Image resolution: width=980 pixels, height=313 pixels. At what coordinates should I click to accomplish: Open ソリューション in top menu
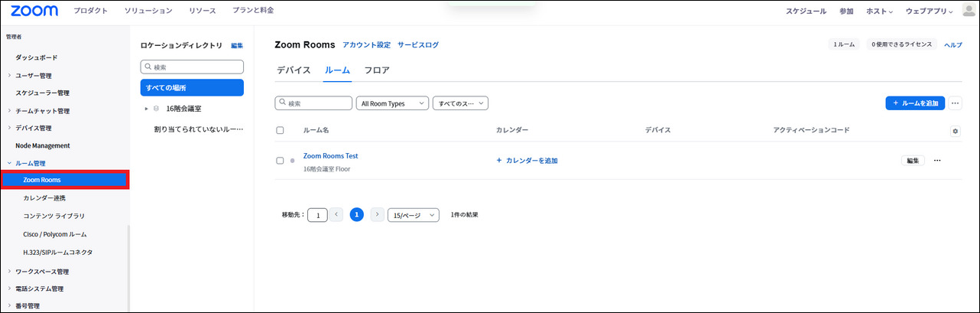[x=148, y=11]
